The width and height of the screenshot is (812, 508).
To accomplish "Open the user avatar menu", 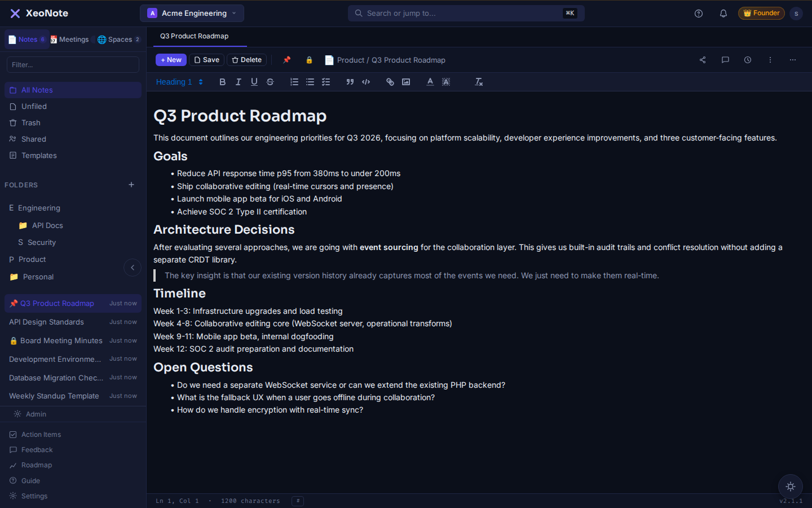I will 796,14.
